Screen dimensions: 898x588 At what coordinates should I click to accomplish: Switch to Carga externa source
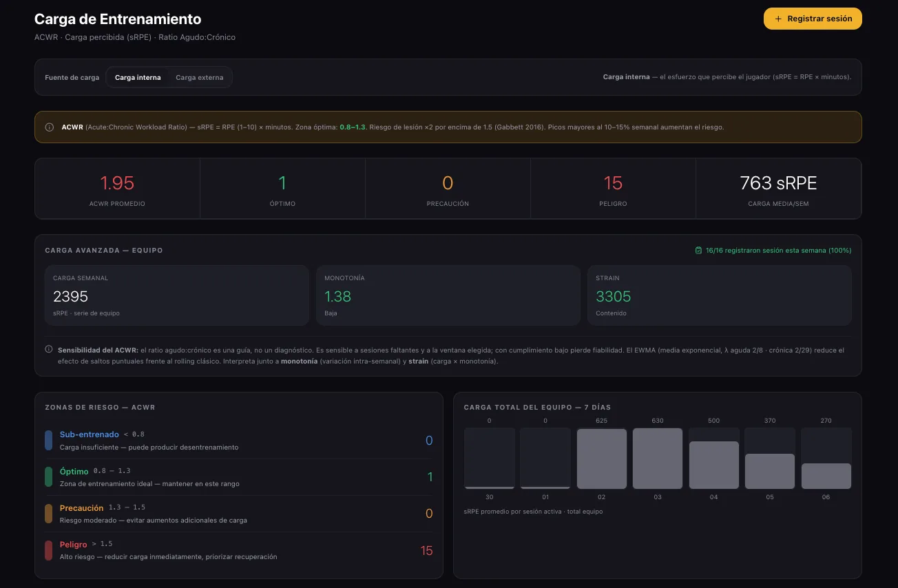tap(200, 77)
